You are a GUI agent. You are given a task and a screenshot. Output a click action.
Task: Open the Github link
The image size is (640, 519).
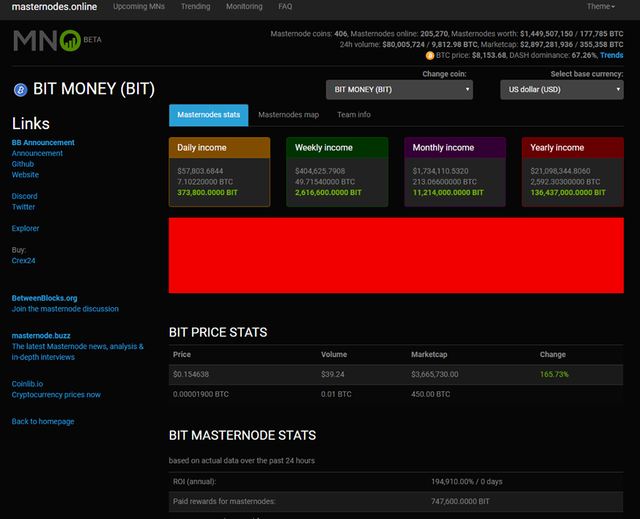click(x=23, y=164)
